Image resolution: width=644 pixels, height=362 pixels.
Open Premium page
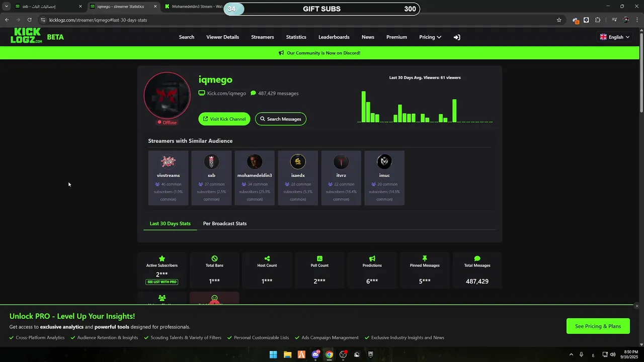[396, 37]
